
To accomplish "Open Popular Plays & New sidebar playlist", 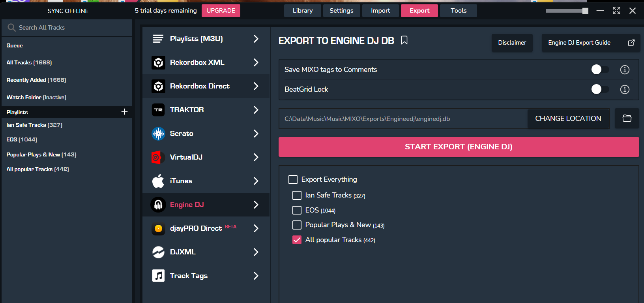I will coord(41,154).
